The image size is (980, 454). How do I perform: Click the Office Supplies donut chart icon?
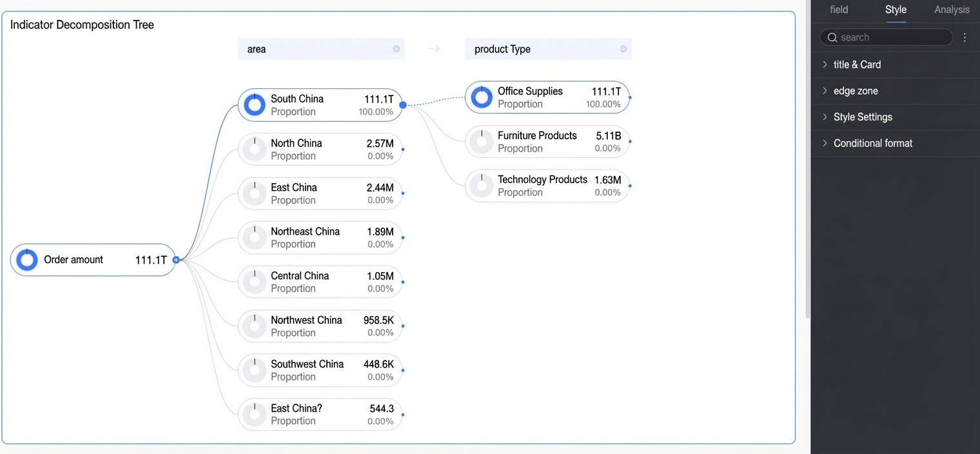pyautogui.click(x=482, y=97)
